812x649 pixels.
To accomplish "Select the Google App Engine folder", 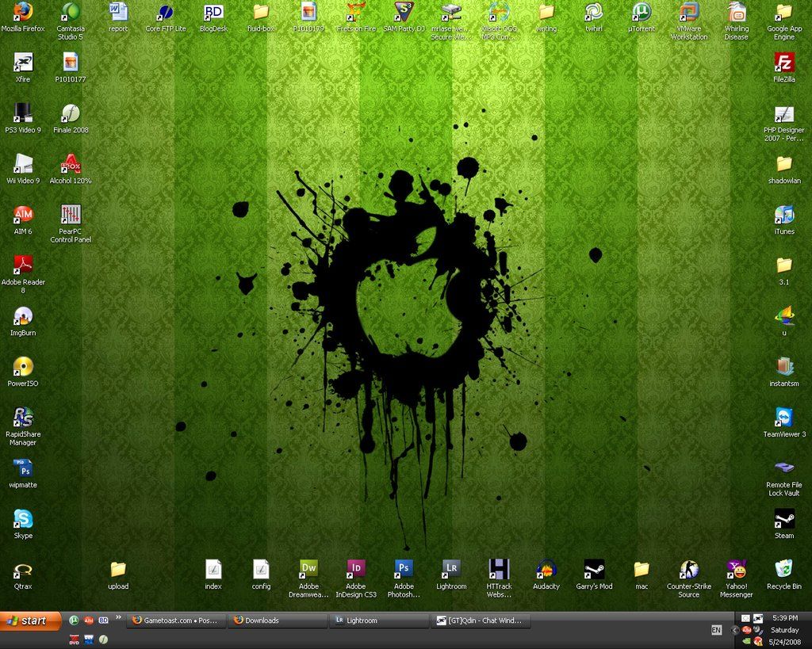I will click(x=784, y=21).
